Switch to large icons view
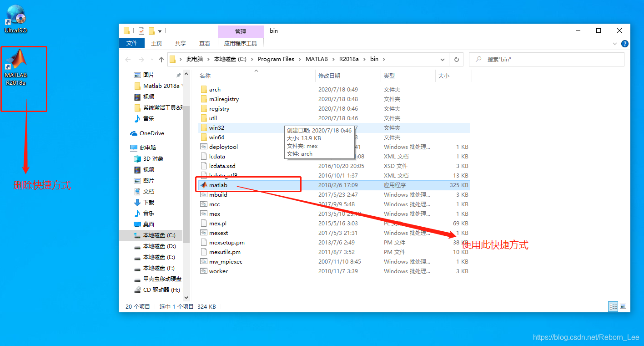The width and height of the screenshot is (644, 346). point(623,306)
